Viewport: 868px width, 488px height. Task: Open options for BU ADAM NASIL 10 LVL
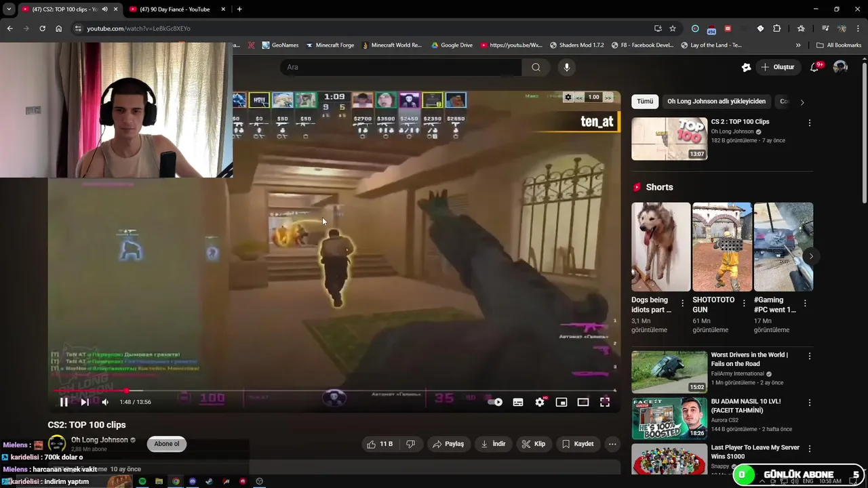[x=809, y=403]
